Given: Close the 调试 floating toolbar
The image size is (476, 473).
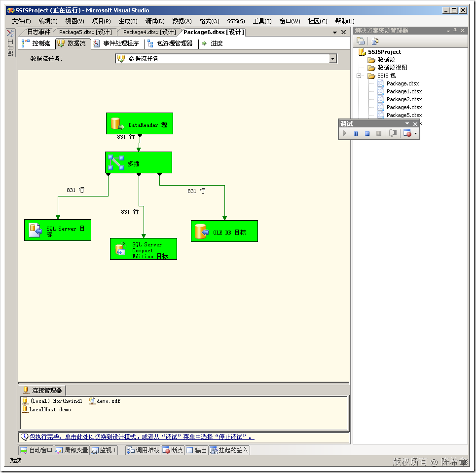Looking at the screenshot, I should click(415, 124).
